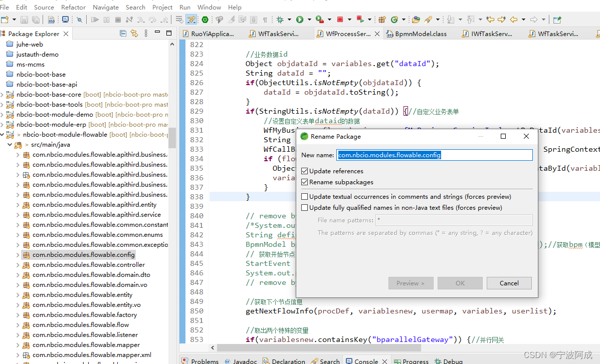The height and width of the screenshot is (364, 600).
Task: Select com.nbcio.modules.flowable.mapper.xml package
Action: (92, 355)
